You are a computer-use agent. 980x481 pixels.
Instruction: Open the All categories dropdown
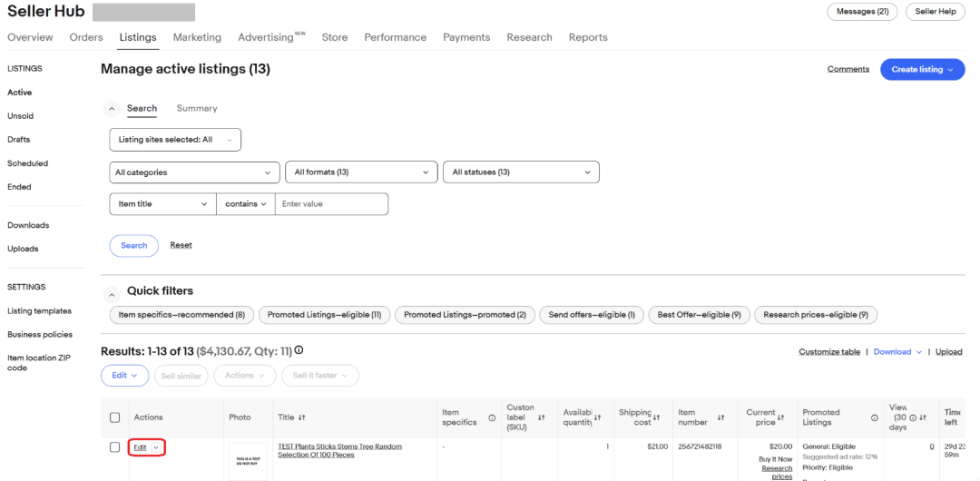pyautogui.click(x=194, y=172)
